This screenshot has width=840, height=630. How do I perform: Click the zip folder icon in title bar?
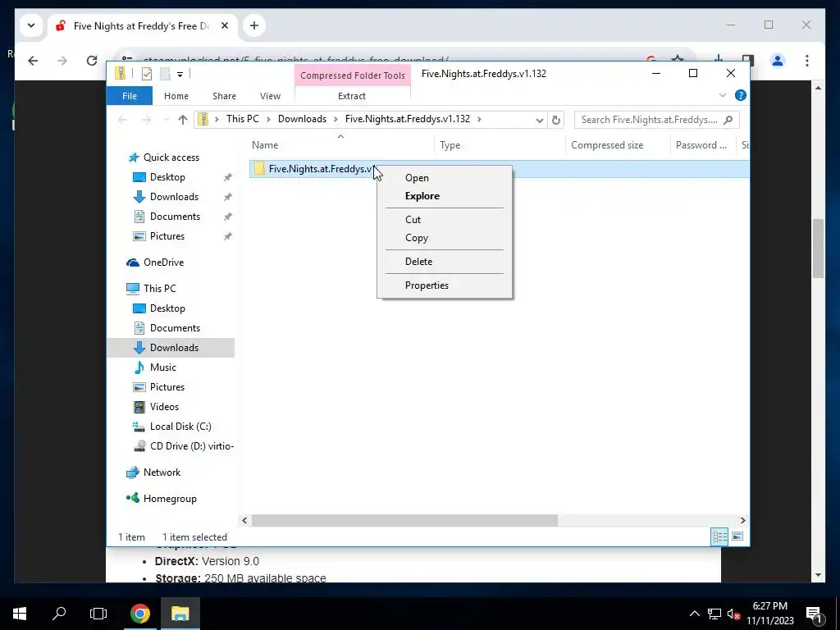point(121,73)
